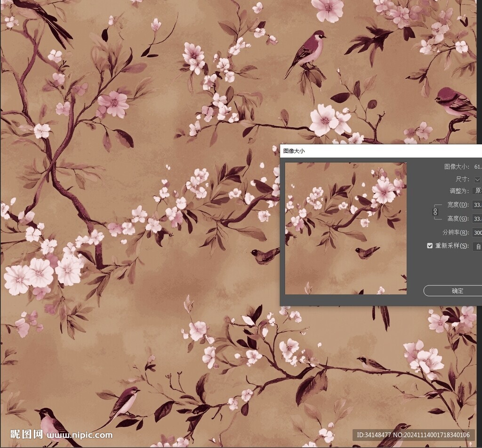Image resolution: width=482 pixels, height=448 pixels.
Task: Click into the 宽度 value field
Action: pos(477,205)
